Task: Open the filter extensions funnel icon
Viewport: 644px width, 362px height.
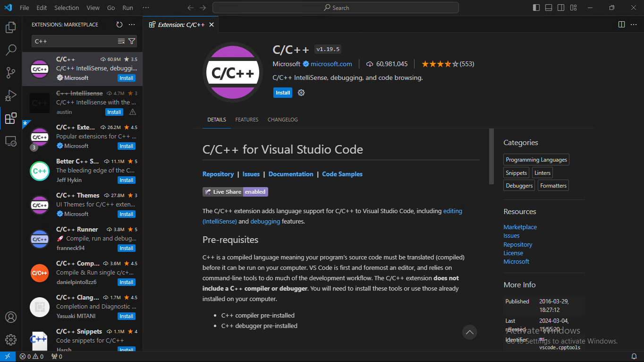Action: coord(132,41)
